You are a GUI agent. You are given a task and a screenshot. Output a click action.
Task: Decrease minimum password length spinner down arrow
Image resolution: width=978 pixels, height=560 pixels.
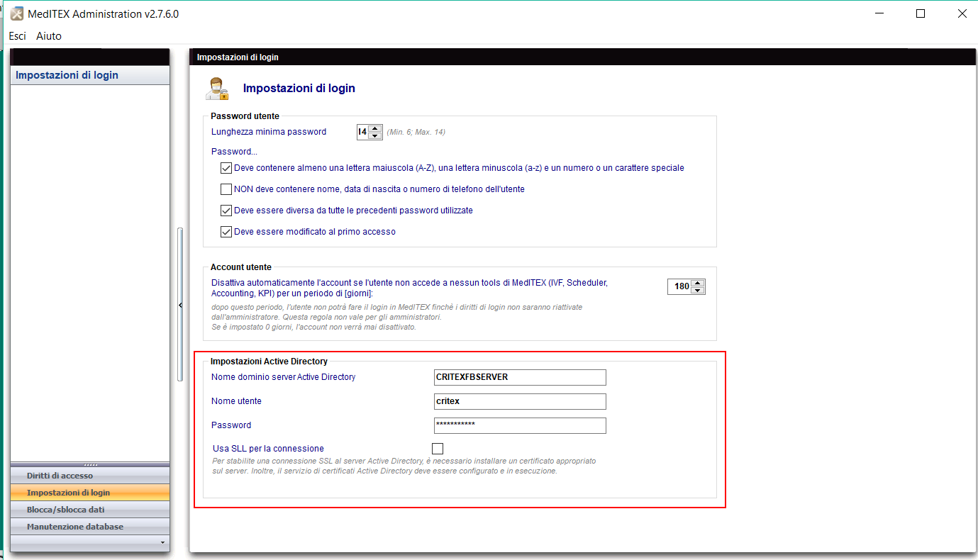[x=376, y=135]
